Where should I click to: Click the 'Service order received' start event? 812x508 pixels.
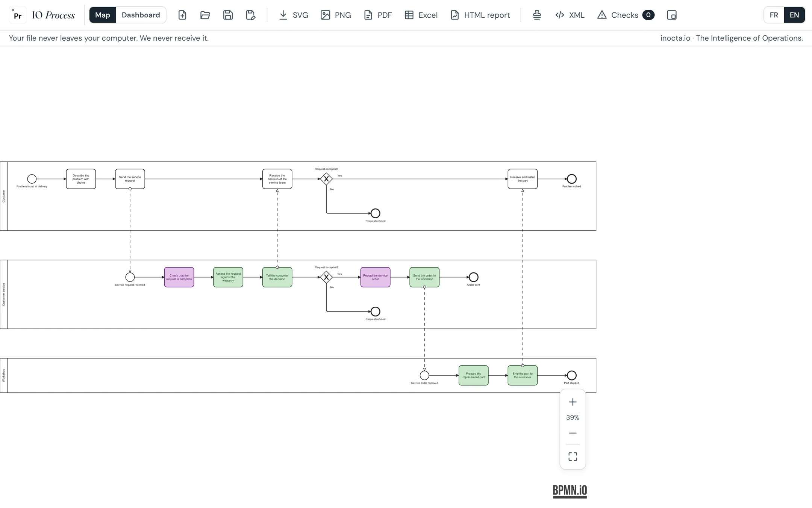pos(424,376)
